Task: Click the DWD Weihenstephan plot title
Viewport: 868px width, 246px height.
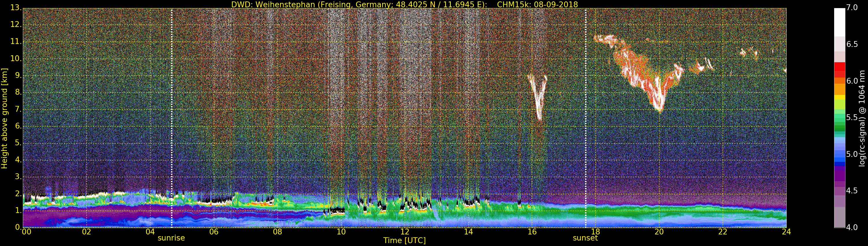Action: [404, 4]
